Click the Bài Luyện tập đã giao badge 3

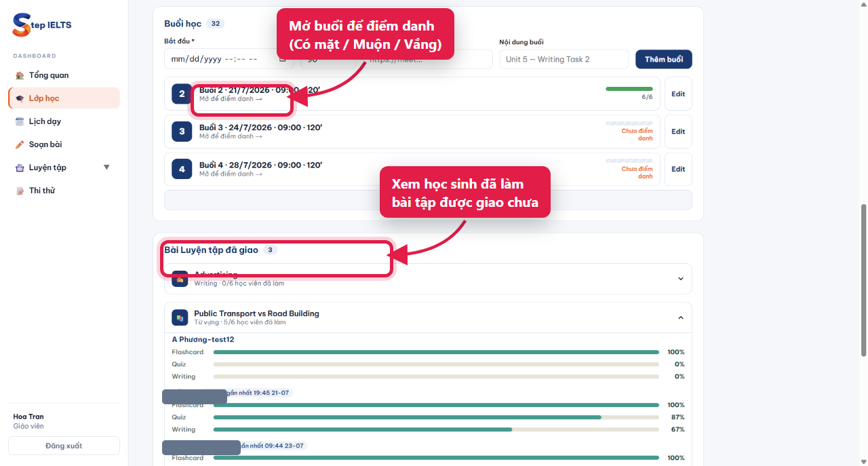tap(270, 250)
